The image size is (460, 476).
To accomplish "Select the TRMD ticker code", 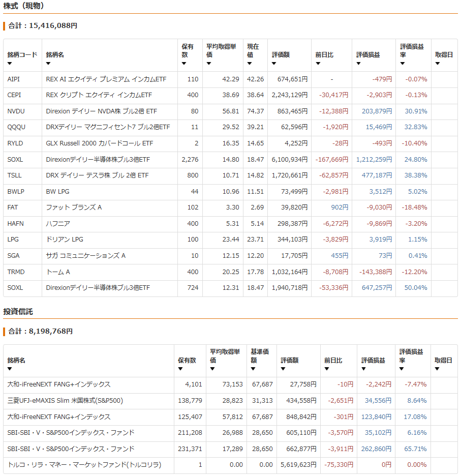I will 16,272.
